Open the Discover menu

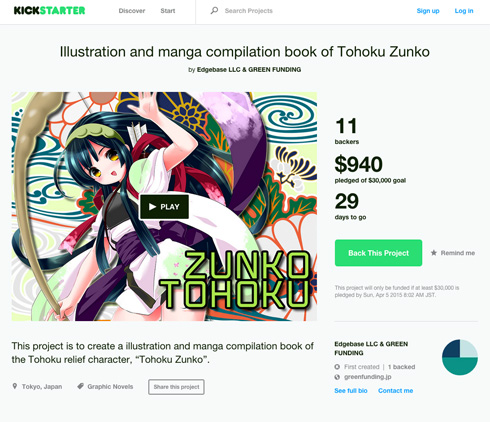coord(132,11)
